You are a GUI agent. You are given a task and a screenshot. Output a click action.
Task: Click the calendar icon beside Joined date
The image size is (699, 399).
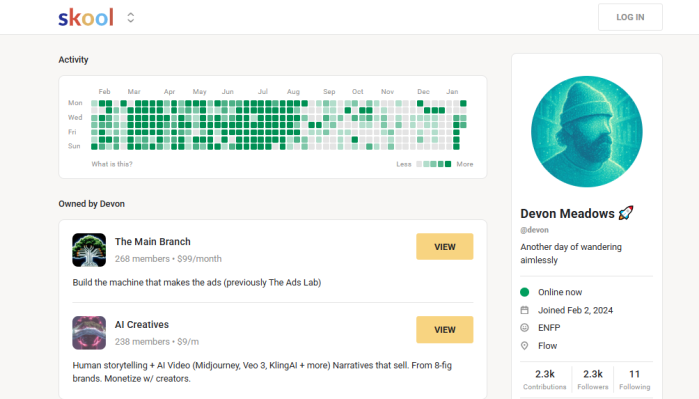[x=525, y=310]
